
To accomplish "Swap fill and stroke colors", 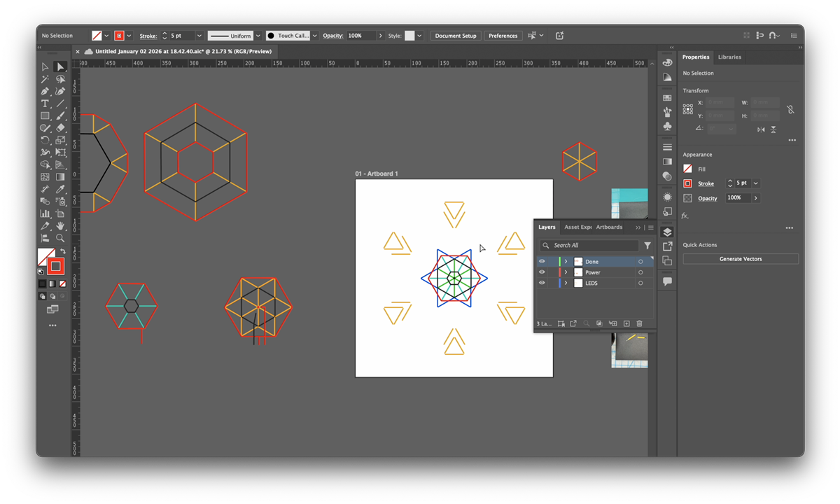I will click(x=62, y=251).
